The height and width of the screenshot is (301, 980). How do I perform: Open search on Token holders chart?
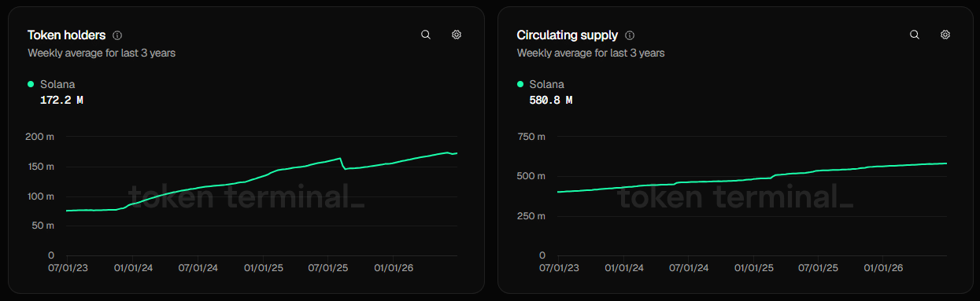tap(426, 35)
